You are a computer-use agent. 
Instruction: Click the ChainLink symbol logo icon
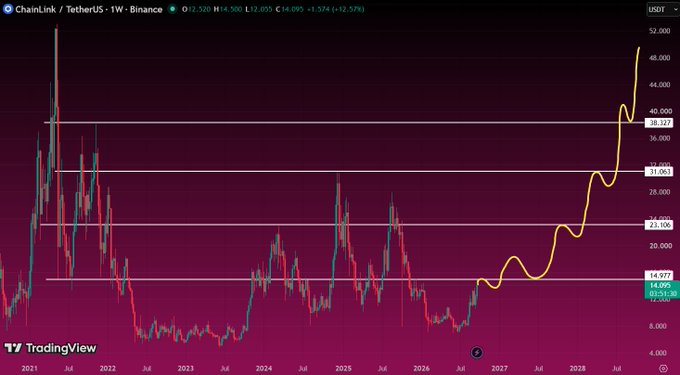pyautogui.click(x=7, y=9)
